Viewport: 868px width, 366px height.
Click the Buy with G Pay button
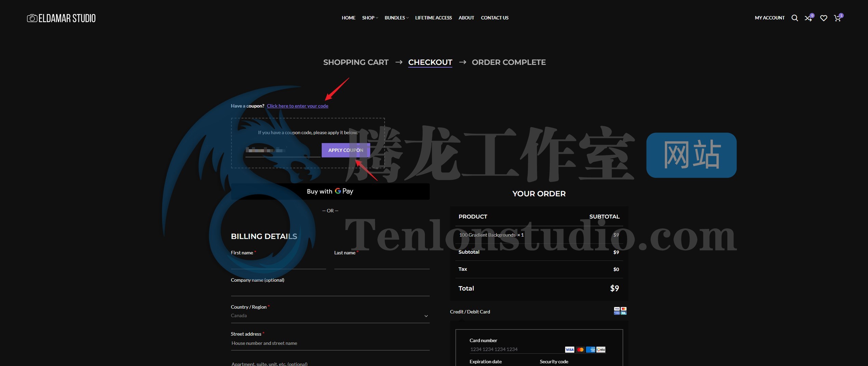coord(330,191)
